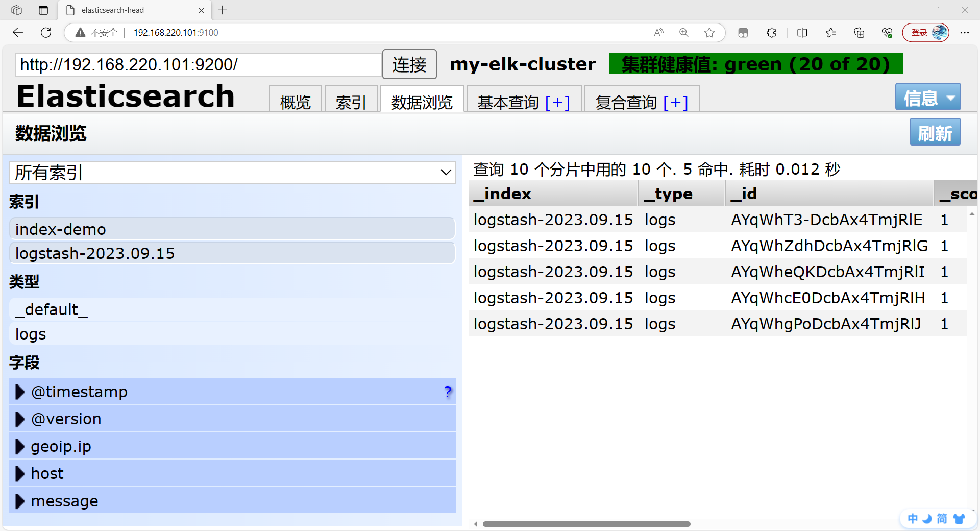The height and width of the screenshot is (531, 980).
Task: Expand the @version field
Action: pos(19,419)
